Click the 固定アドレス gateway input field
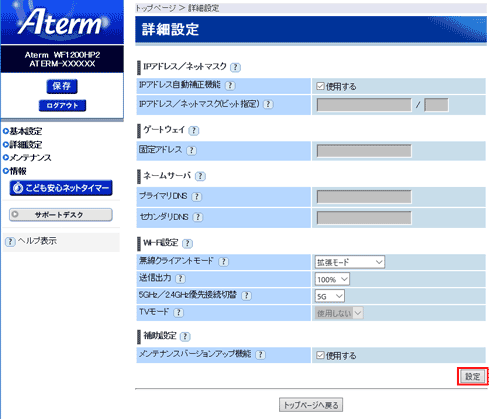 364,151
